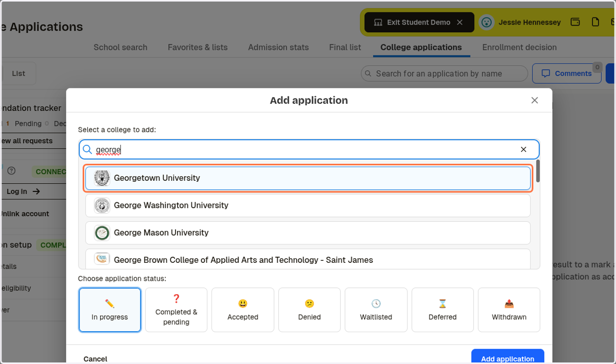Screen dimensions: 616x364
Task: Switch to Favorites & lists tab
Action: tap(198, 47)
